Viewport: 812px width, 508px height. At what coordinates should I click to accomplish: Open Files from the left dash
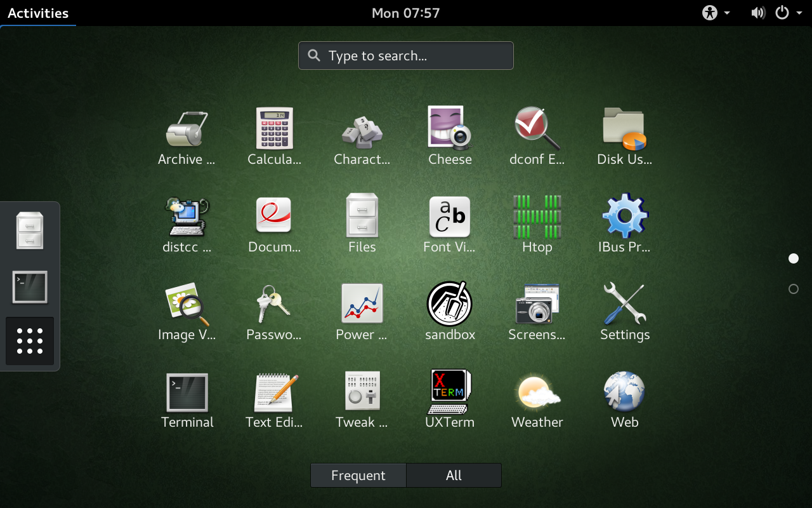coord(30,231)
